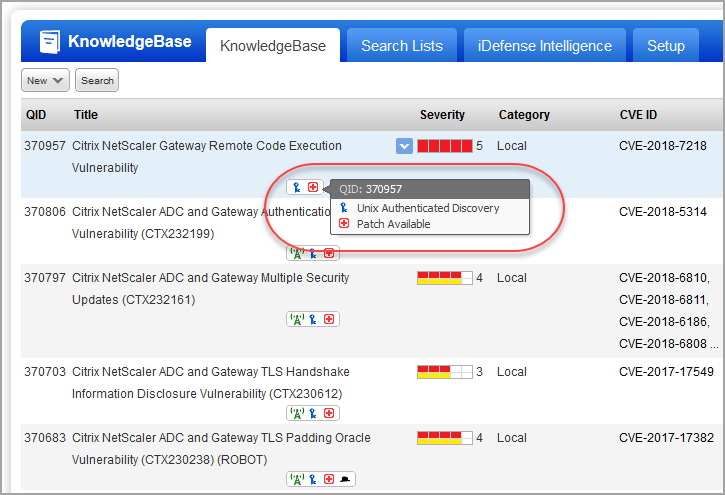This screenshot has width=725, height=495.
Task: Click CVE-2018-6186 entry
Action: tap(663, 322)
